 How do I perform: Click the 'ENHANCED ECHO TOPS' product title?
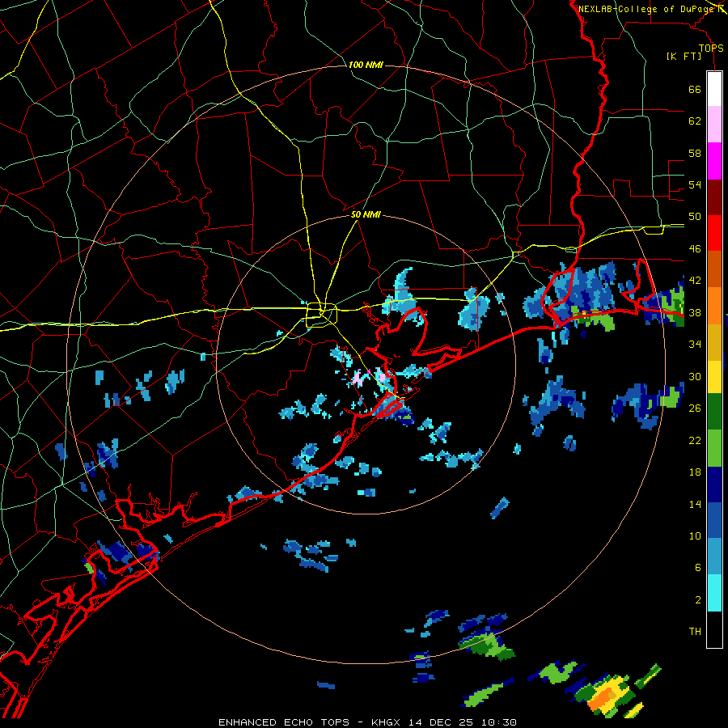pos(284,722)
